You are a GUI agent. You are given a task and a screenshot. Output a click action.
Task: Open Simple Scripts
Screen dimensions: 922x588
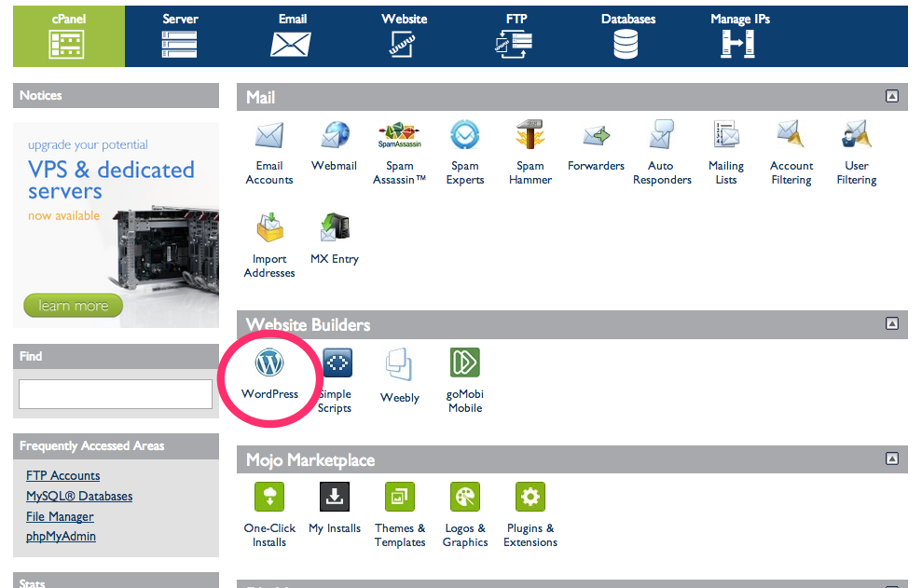point(336,381)
